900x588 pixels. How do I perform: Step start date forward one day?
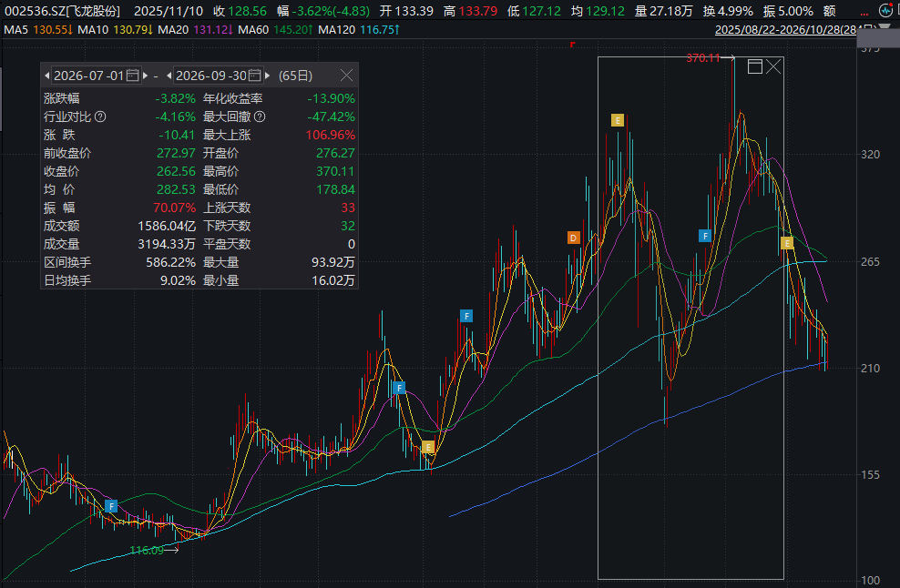click(145, 76)
